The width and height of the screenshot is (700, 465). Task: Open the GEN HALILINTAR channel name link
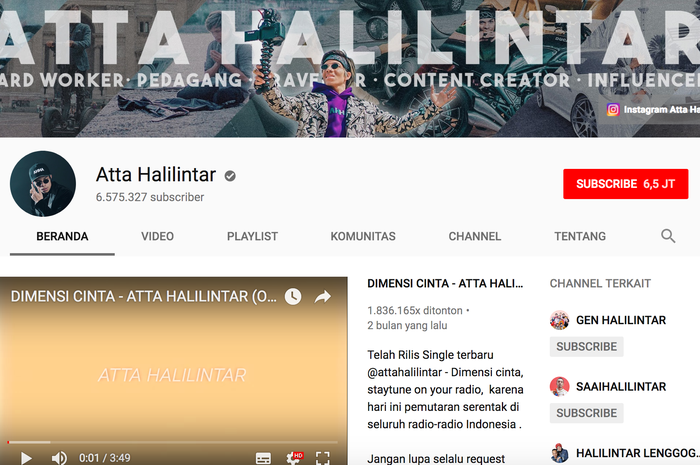(621, 320)
